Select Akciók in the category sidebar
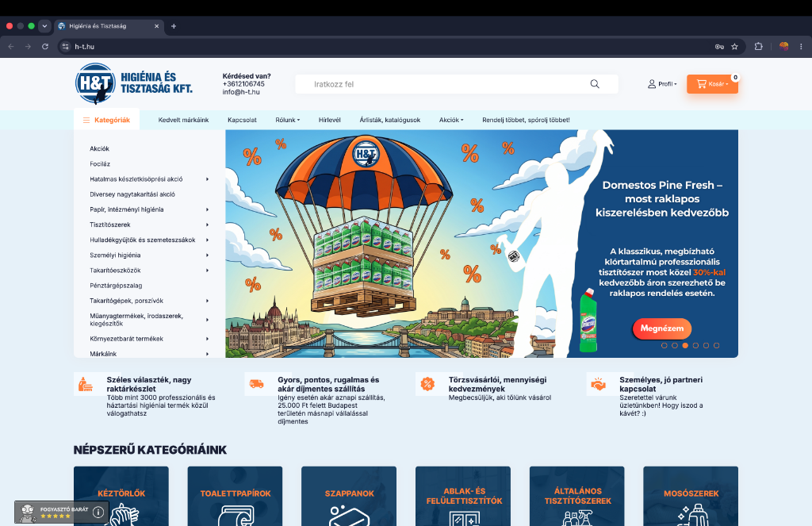 coord(99,148)
